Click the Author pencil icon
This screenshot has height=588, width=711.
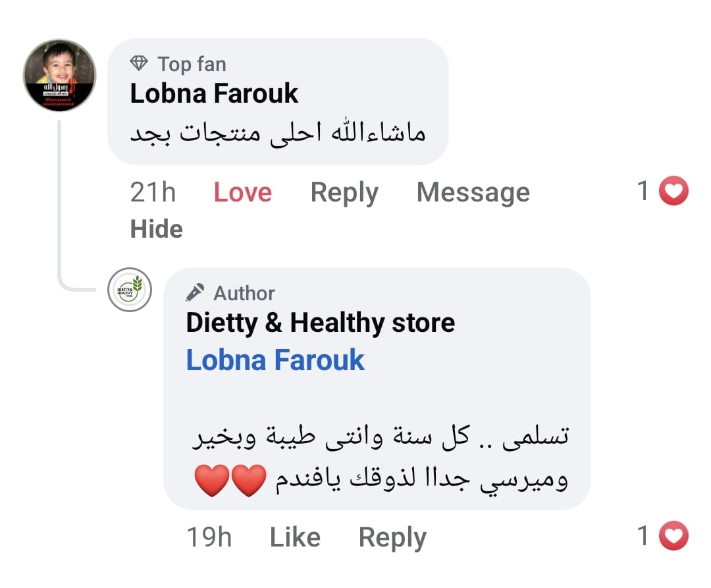pyautogui.click(x=195, y=292)
